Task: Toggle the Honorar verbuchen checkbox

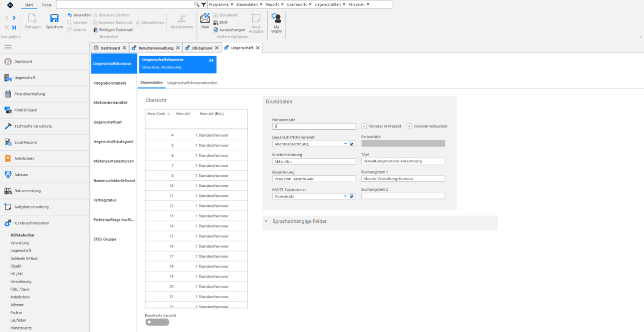Action: pos(409,126)
